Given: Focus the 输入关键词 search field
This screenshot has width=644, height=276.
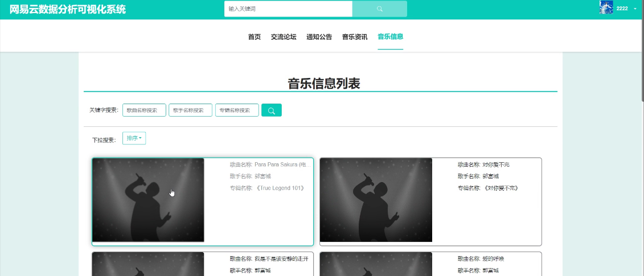Looking at the screenshot, I should pos(288,9).
